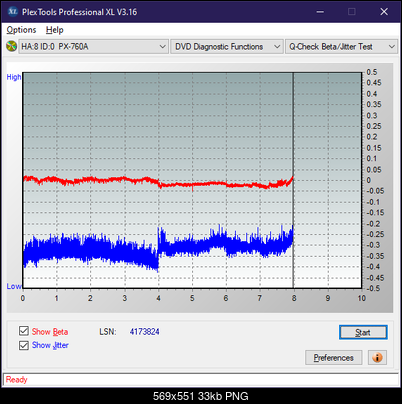This screenshot has height=404, width=402.
Task: Toggle the Show Jitter checkbox
Action: point(24,345)
